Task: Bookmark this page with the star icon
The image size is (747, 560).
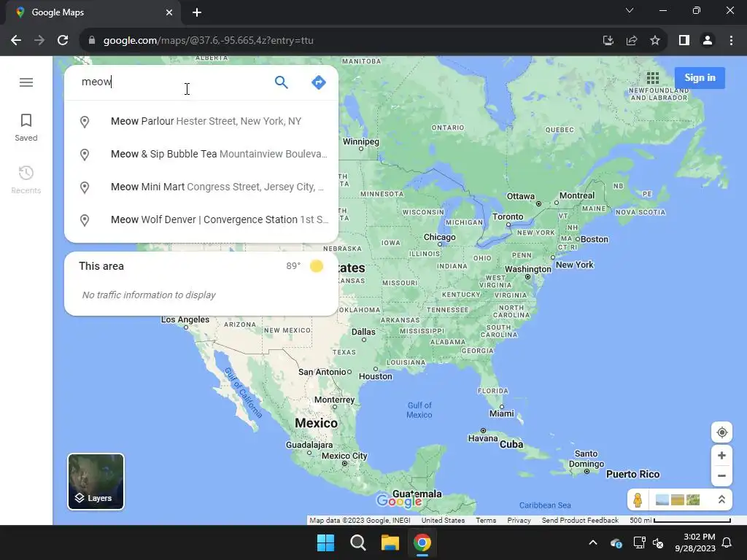Action: [655, 41]
